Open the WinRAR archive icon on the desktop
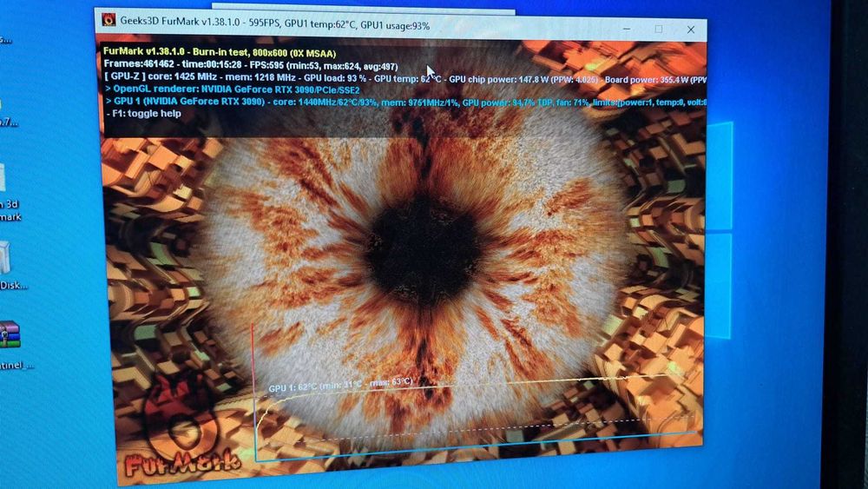The image size is (868, 489). pos(10,334)
